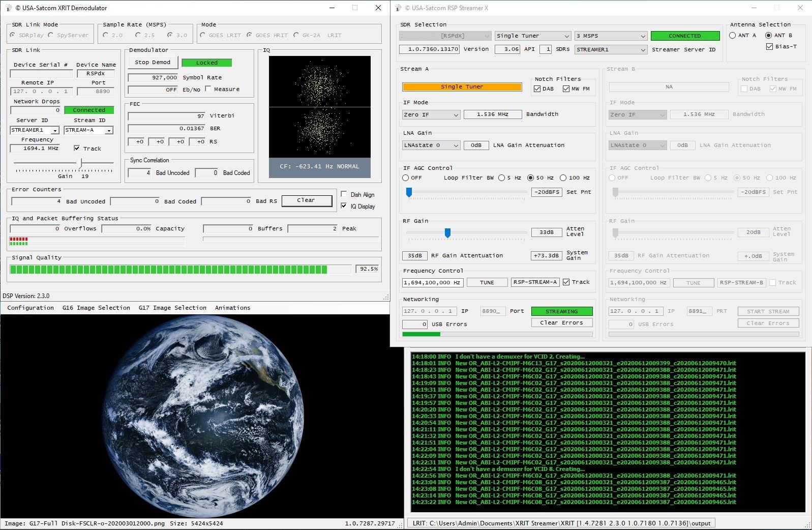
Task: Select the SDRplay link mode radio
Action: pyautogui.click(x=13, y=35)
